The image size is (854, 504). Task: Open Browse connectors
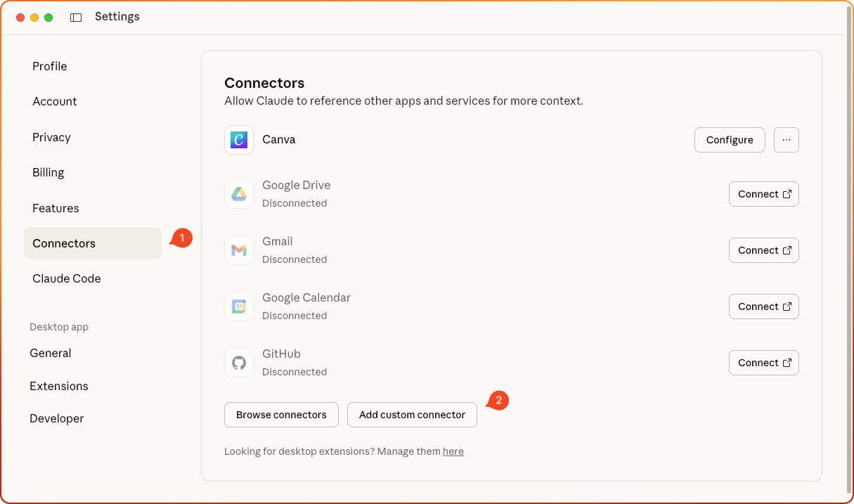281,415
